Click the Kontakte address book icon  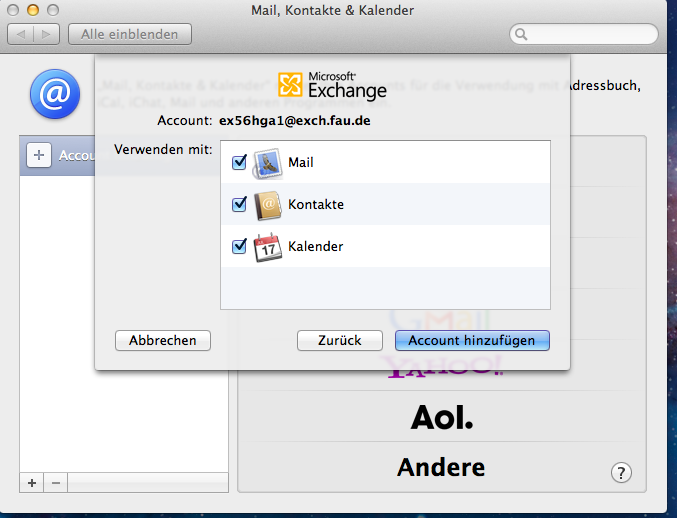268,205
